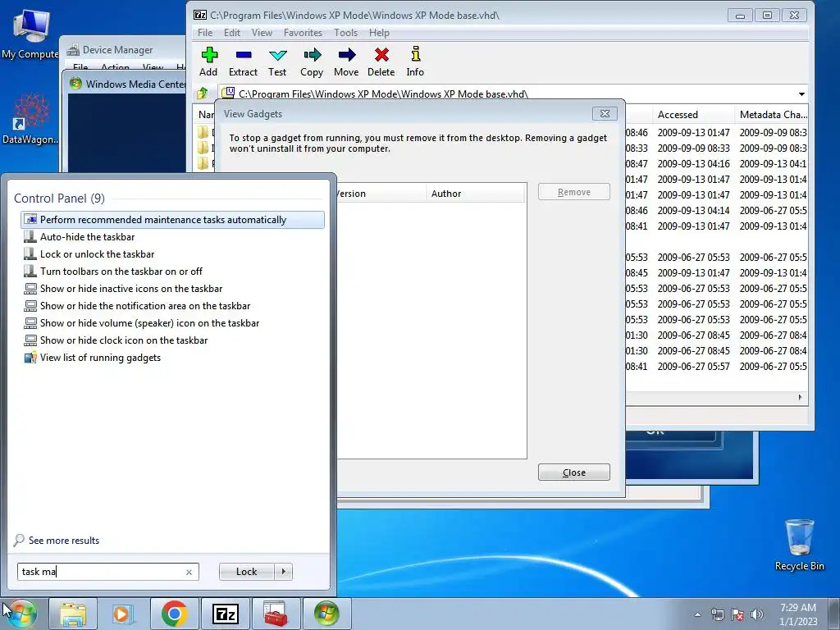Click the 2009-09-13 04:16 Accessed cell
This screenshot has width=840, height=630.
[693, 163]
